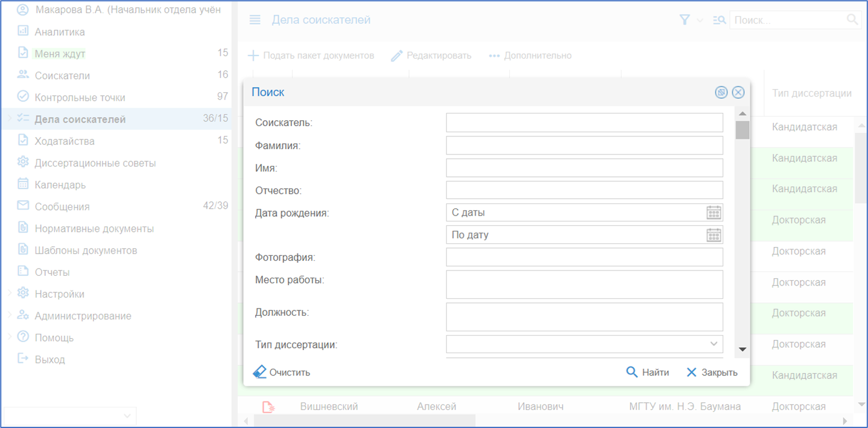Click the eraser 'Очистить' icon
This screenshot has height=428, width=868.
260,372
